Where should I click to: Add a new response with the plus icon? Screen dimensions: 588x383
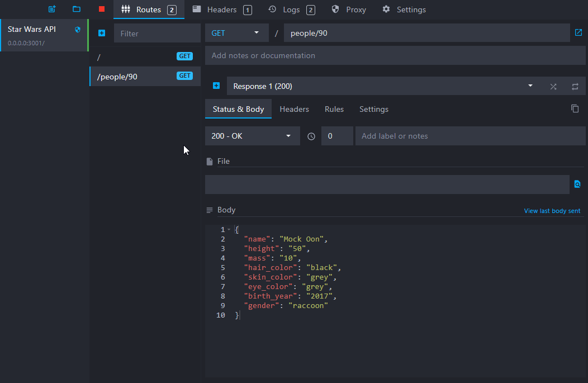pos(216,86)
